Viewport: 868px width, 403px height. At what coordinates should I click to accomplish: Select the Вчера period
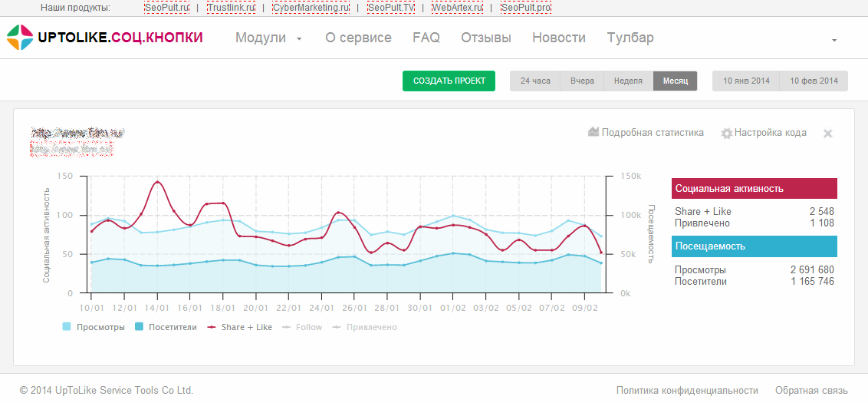tap(582, 81)
